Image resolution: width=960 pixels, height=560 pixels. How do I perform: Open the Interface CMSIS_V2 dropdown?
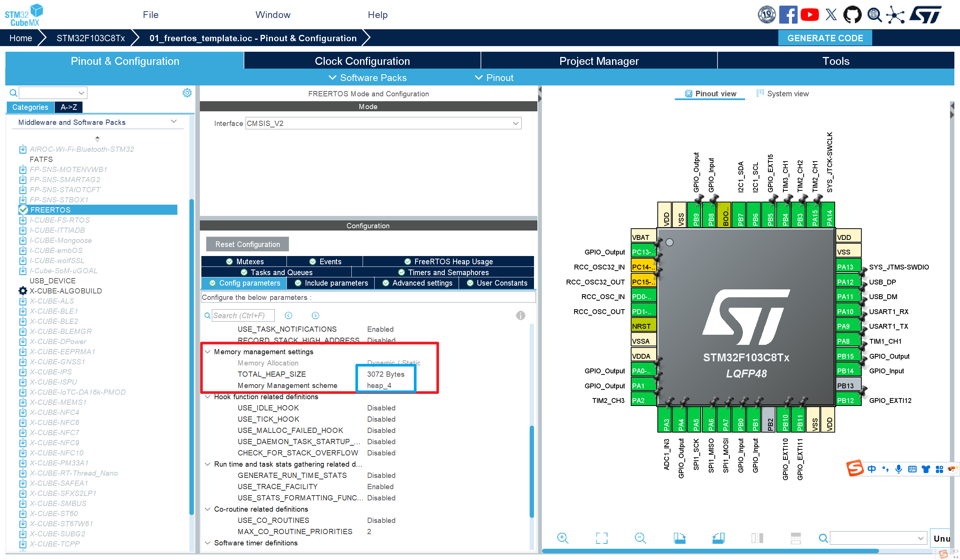point(383,123)
